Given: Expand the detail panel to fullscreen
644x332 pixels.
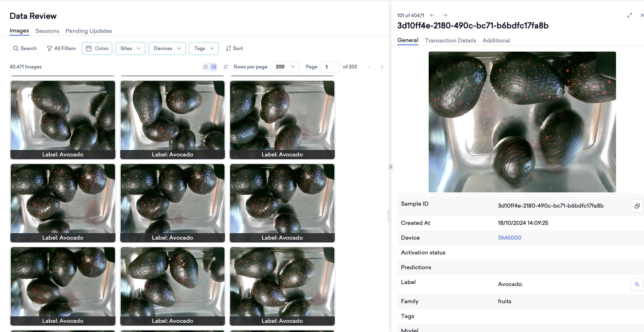Looking at the screenshot, I should [630, 15].
